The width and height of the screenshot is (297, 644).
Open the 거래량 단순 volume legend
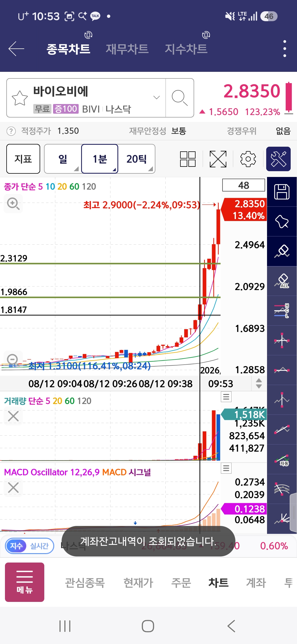pos(48,401)
